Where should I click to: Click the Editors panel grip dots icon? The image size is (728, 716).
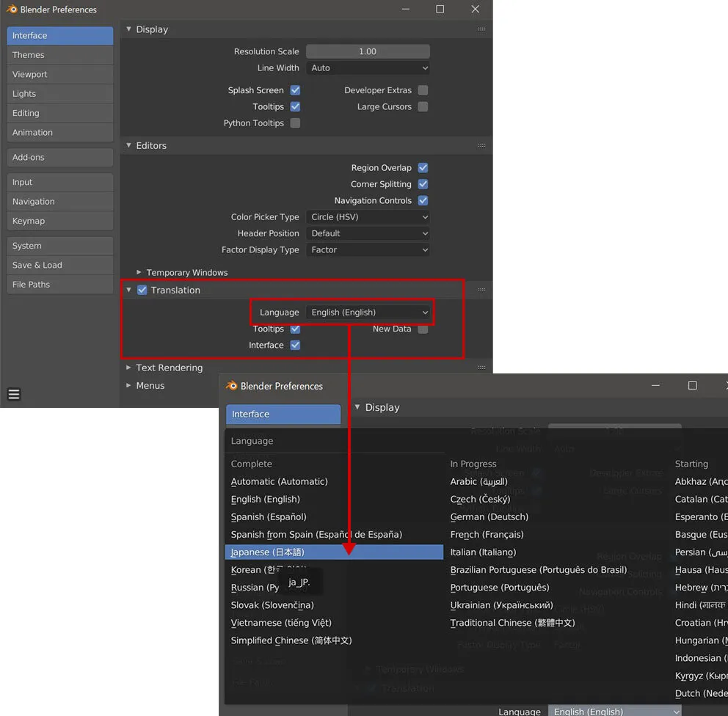481,145
